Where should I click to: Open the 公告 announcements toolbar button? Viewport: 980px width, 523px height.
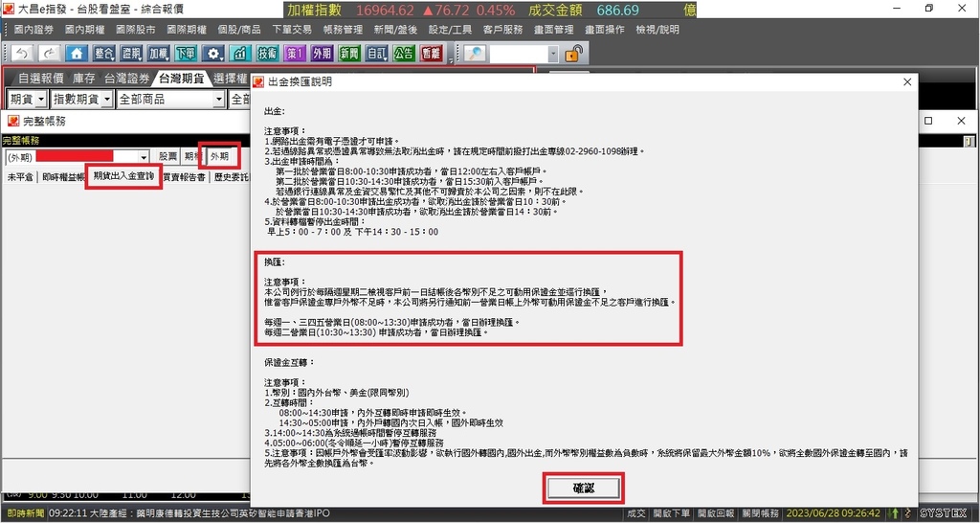point(405,54)
